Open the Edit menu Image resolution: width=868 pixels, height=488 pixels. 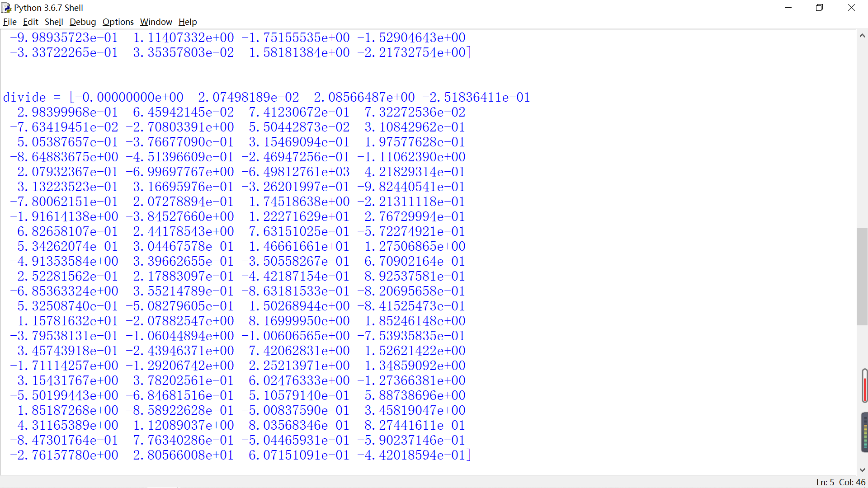(x=31, y=22)
